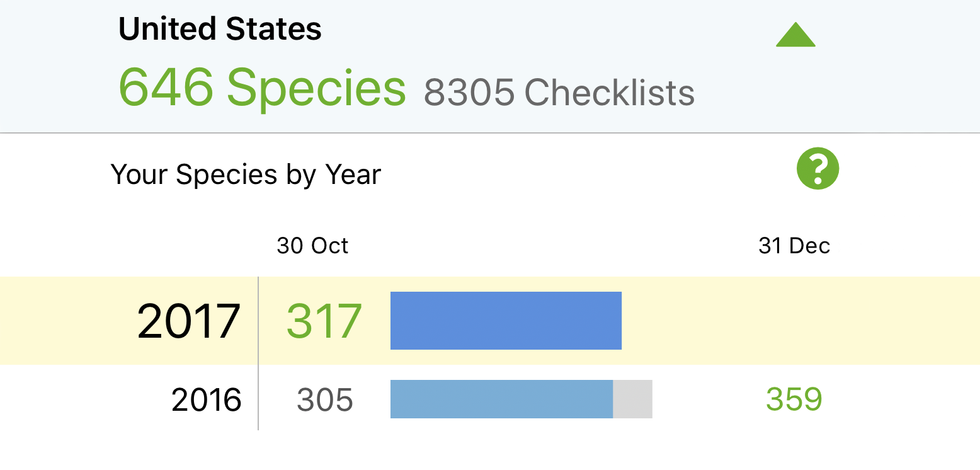980x470 pixels.
Task: Select the Your Species by Year heading
Action: click(x=246, y=175)
